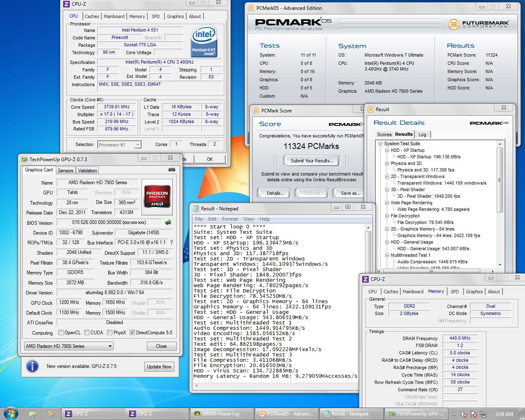Click the Result Details vertical scrollbar thumb

499,180
